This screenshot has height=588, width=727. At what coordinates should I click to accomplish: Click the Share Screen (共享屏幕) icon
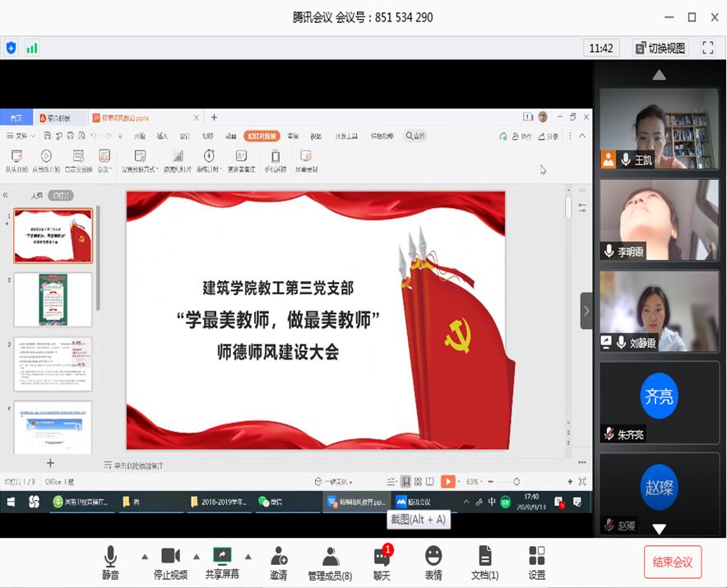pyautogui.click(x=221, y=557)
